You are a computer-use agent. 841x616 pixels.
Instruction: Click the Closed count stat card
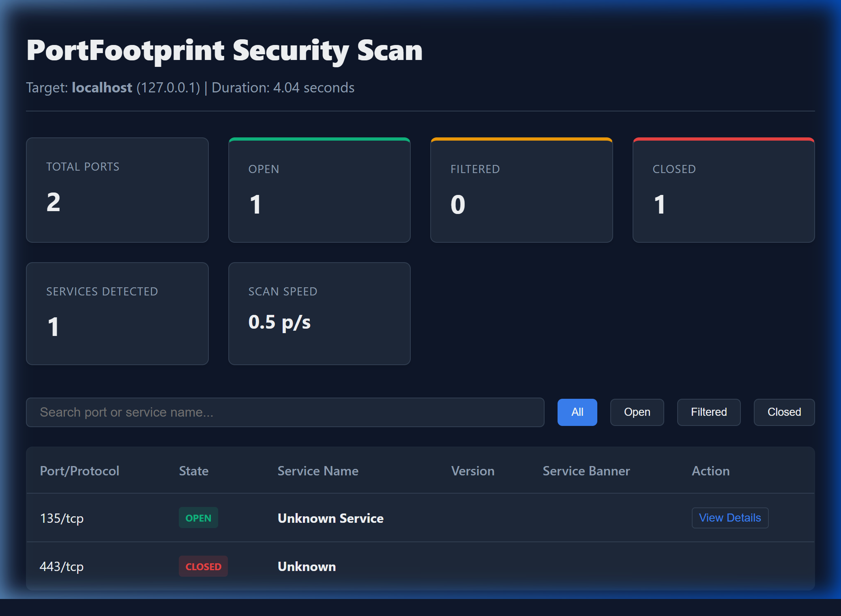[x=723, y=190]
